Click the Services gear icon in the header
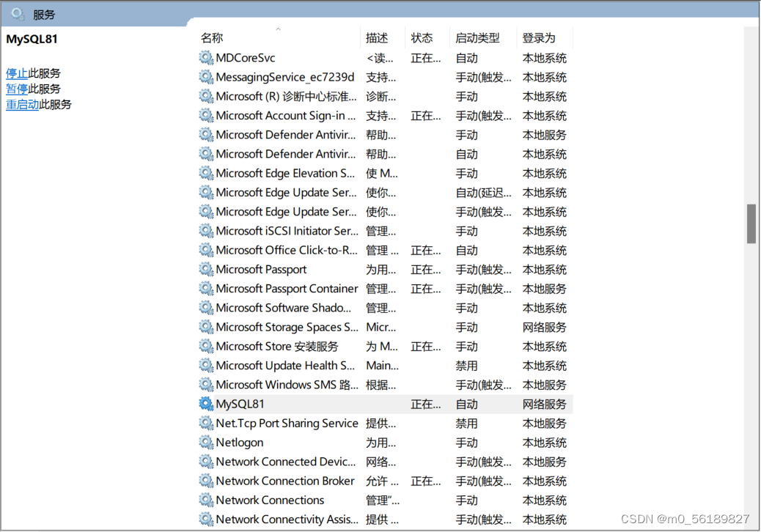 16,13
